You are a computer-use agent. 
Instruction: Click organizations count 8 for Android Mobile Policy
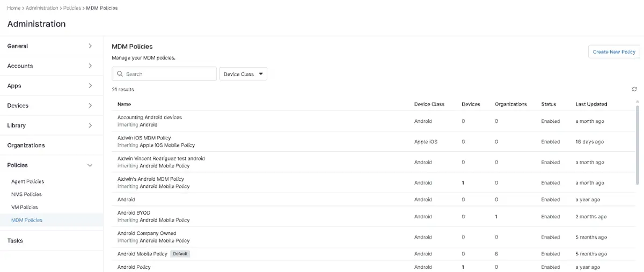(x=496, y=254)
